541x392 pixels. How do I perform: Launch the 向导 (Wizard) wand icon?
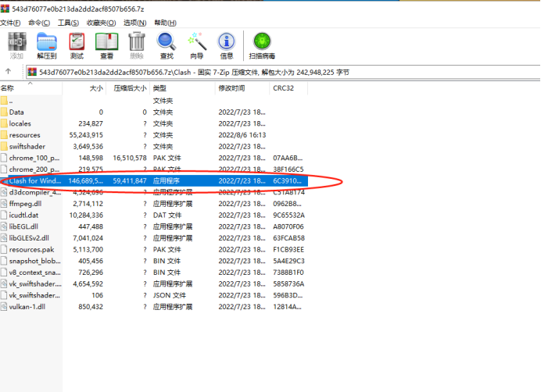click(x=196, y=45)
